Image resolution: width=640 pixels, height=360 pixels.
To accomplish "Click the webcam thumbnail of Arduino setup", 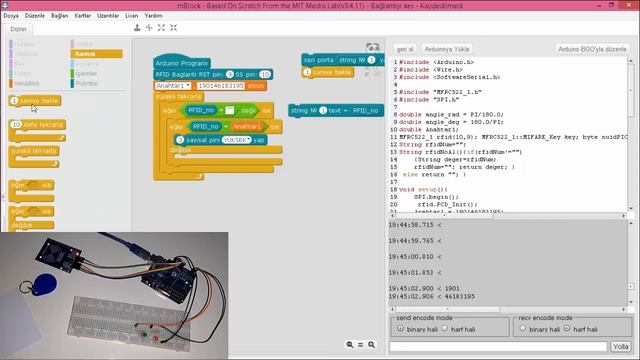I will (x=114, y=296).
